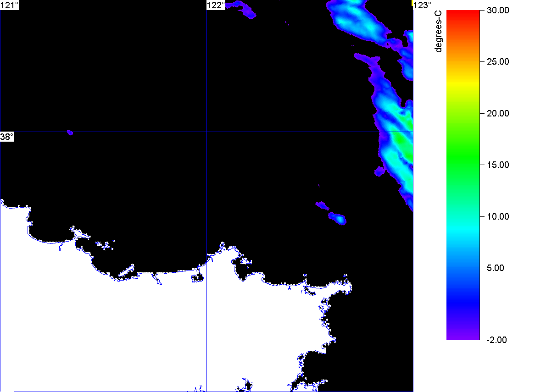Screen dimensions: 535x392
Task: Click the 10.00 colorbar tick value
Action: [x=498, y=216]
